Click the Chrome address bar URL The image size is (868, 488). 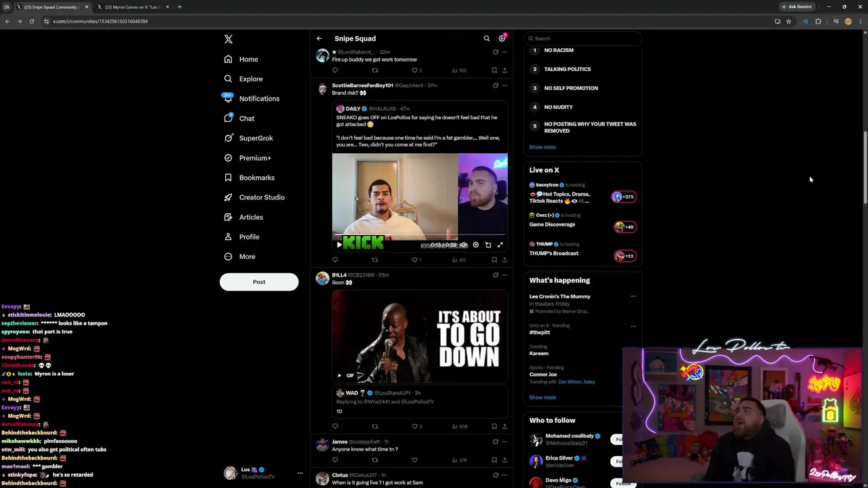[x=100, y=21]
